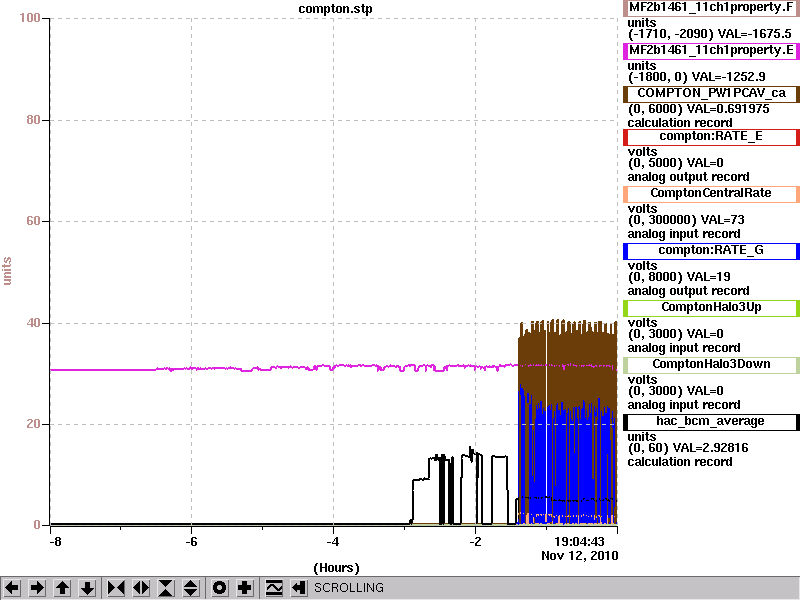Click the compton.stp plot title
Viewport: 800px width, 600px height.
click(335, 9)
